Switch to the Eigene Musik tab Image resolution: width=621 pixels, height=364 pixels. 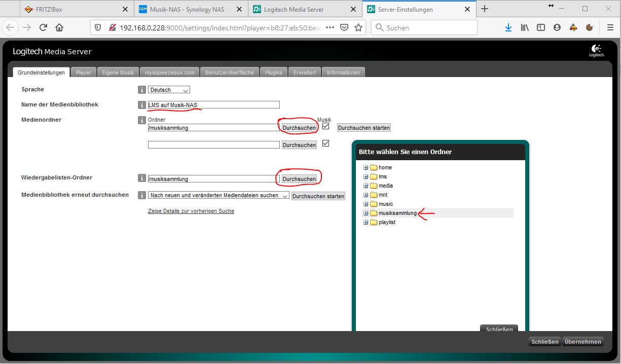[118, 72]
